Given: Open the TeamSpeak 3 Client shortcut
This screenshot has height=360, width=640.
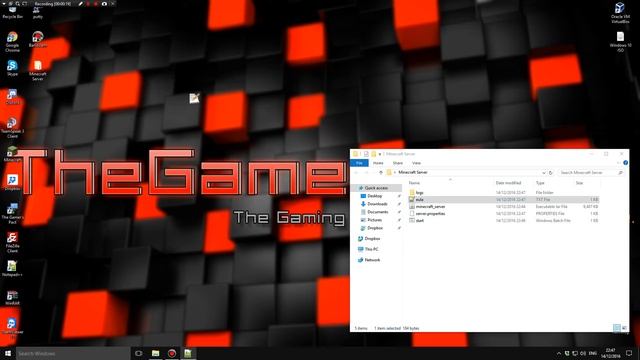Looking at the screenshot, I should click(x=12, y=128).
